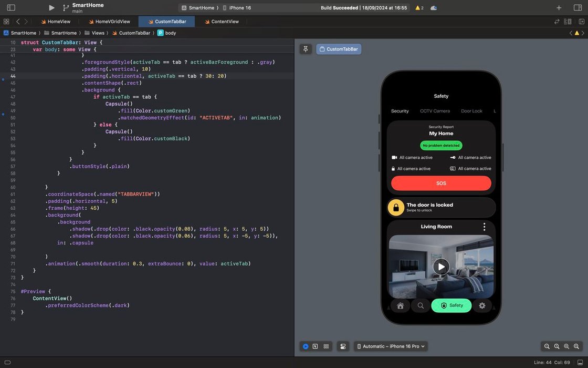This screenshot has height=368, width=588.
Task: Pin the canvas preview
Action: pos(306,49)
